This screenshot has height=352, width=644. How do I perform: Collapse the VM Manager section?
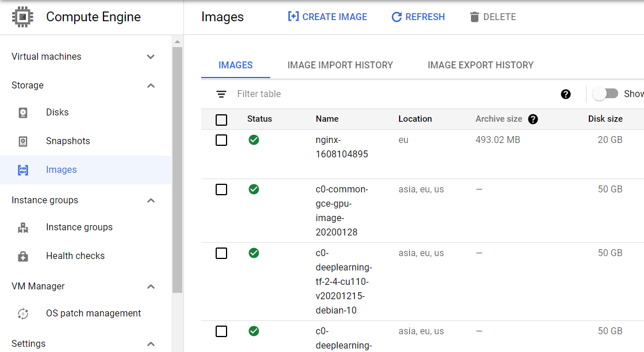coord(151,287)
